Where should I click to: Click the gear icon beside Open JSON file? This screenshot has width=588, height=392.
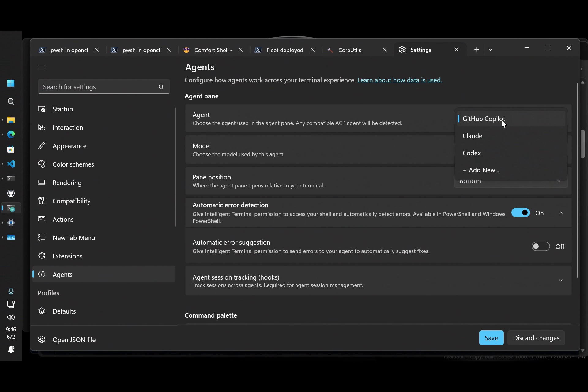(x=42, y=340)
